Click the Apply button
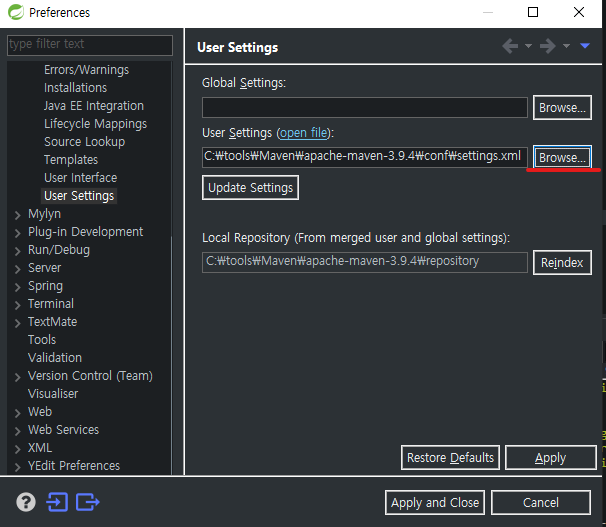Viewport: 606px width, 527px height. [551, 457]
